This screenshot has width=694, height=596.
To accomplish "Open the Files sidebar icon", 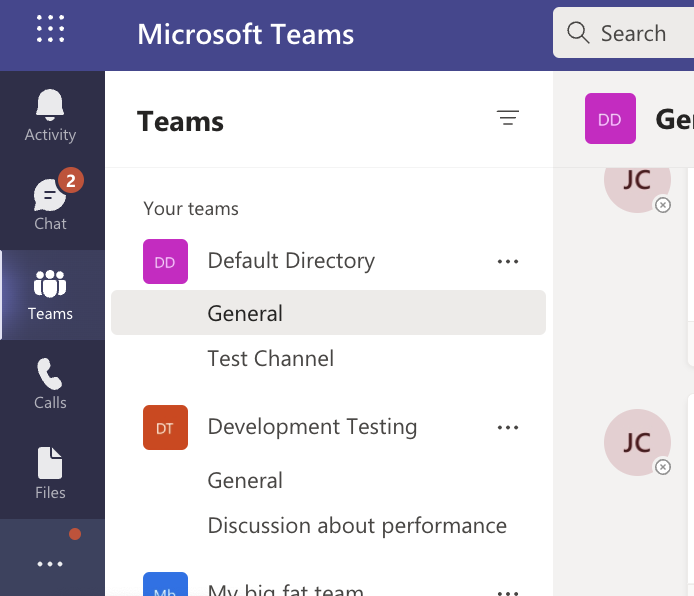I will pos(50,473).
